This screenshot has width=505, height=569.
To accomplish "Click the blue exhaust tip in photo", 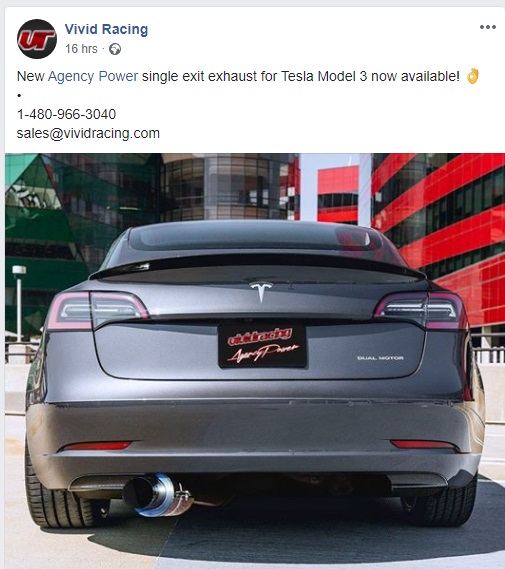I will [156, 494].
